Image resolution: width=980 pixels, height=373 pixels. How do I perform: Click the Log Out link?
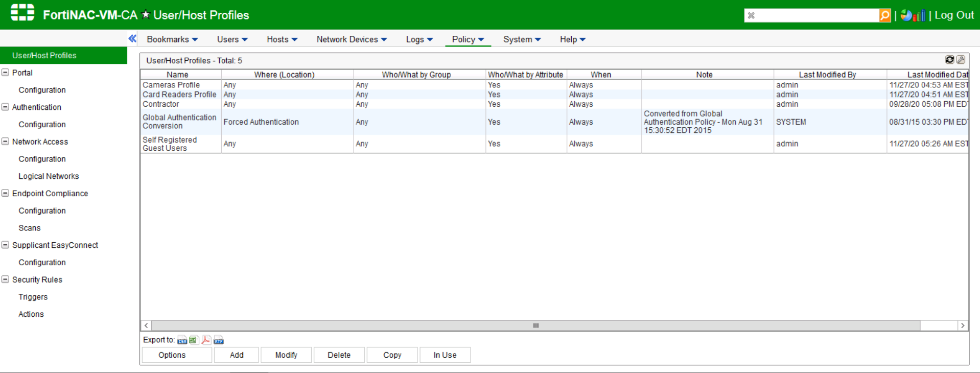[x=954, y=15]
